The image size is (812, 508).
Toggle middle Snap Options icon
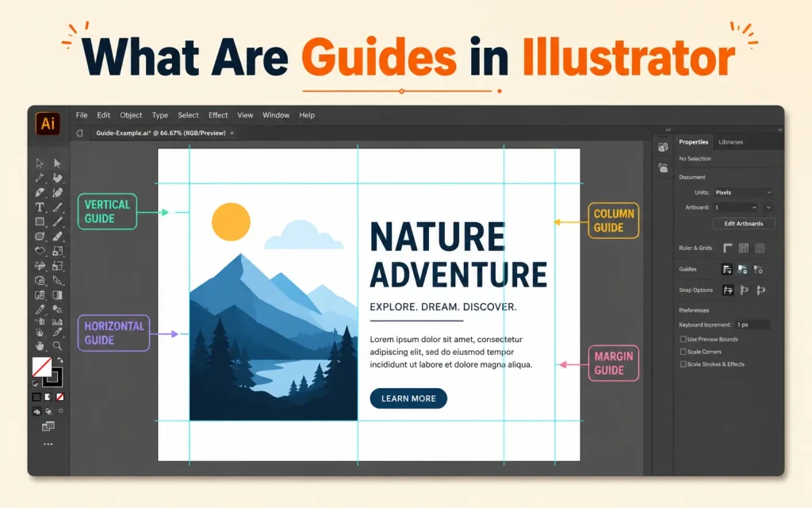[744, 291]
